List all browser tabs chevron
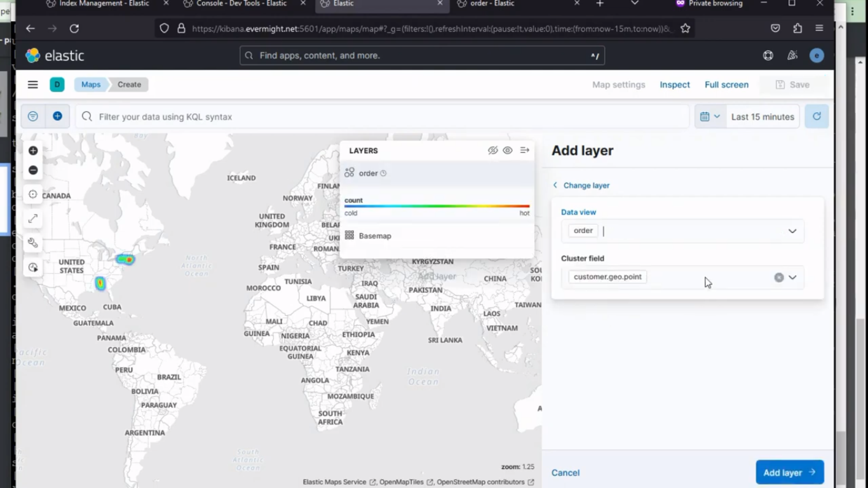Viewport: 868px width, 488px height. click(634, 4)
